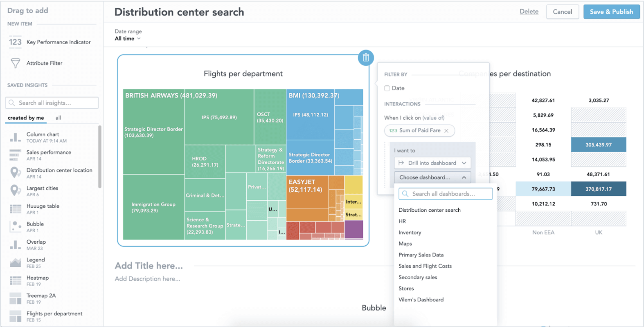
Task: Choose the Secondary sales dashboard
Action: (x=418, y=277)
